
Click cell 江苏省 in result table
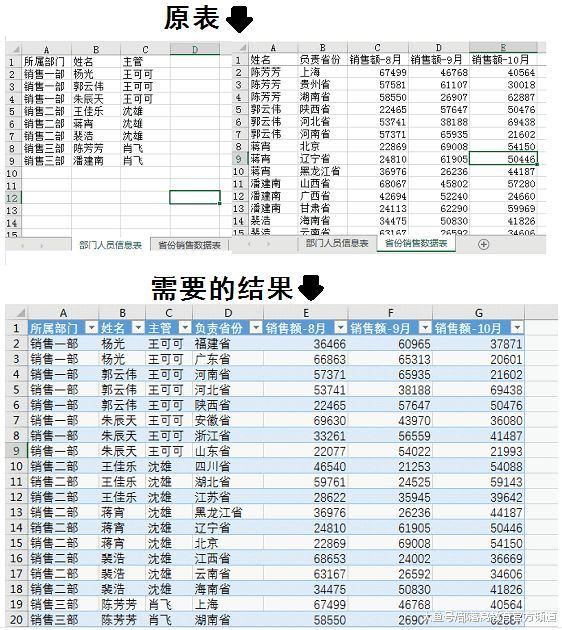pyautogui.click(x=228, y=497)
